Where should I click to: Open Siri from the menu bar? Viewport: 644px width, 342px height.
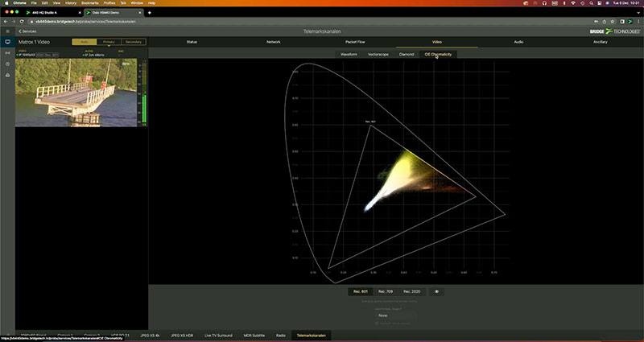click(607, 3)
